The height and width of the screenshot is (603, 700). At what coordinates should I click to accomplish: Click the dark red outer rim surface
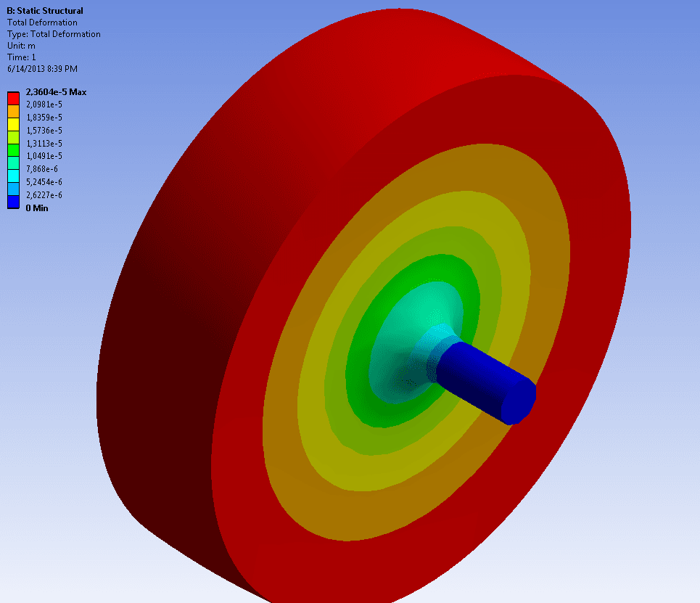click(x=178, y=313)
